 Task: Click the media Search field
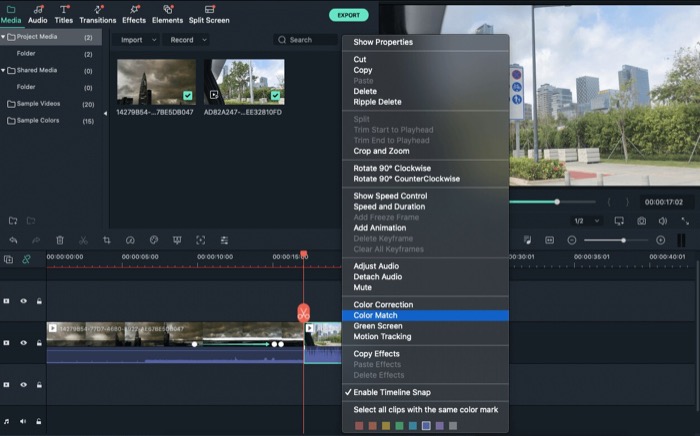(305, 40)
